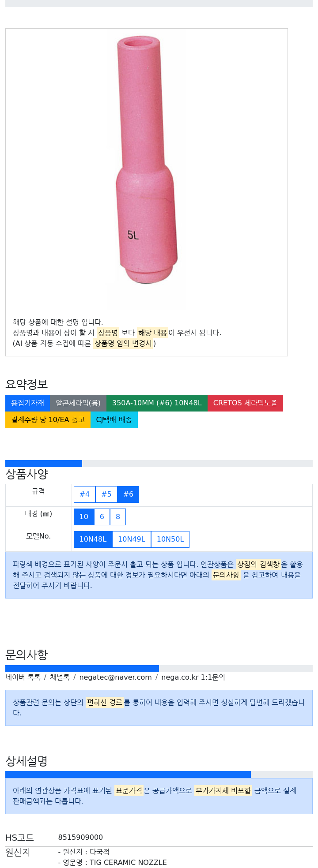The height and width of the screenshot is (868, 318).
Task: Click the CJ택배 배송 shipping badge
Action: pyautogui.click(x=114, y=419)
